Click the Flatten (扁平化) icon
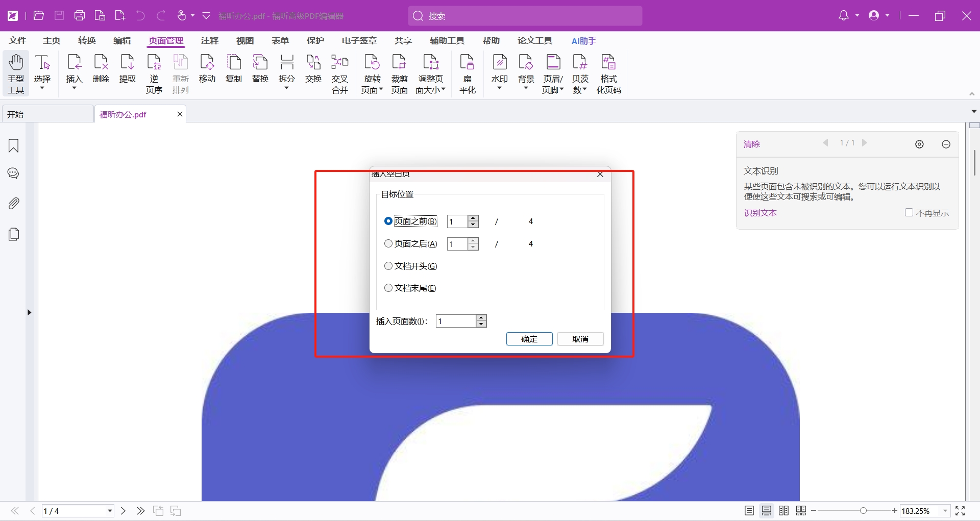Viewport: 980px width, 521px height. (x=468, y=74)
